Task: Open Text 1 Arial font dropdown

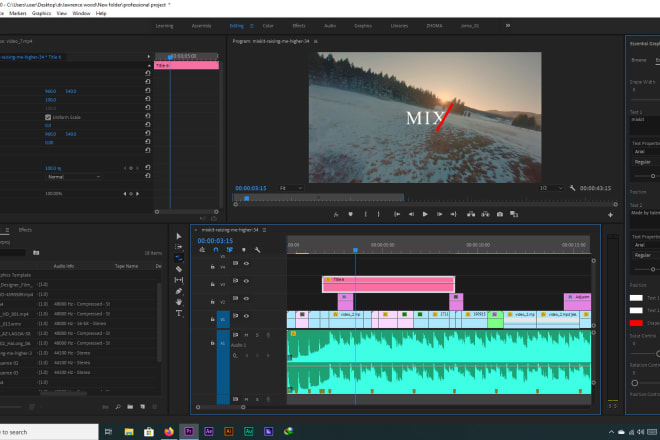Action: [646, 152]
